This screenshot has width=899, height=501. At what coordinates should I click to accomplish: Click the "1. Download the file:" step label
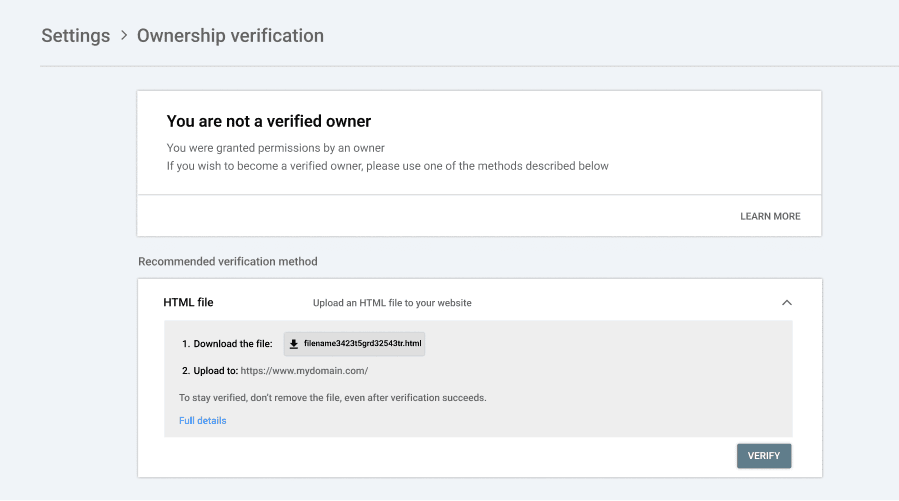(227, 344)
